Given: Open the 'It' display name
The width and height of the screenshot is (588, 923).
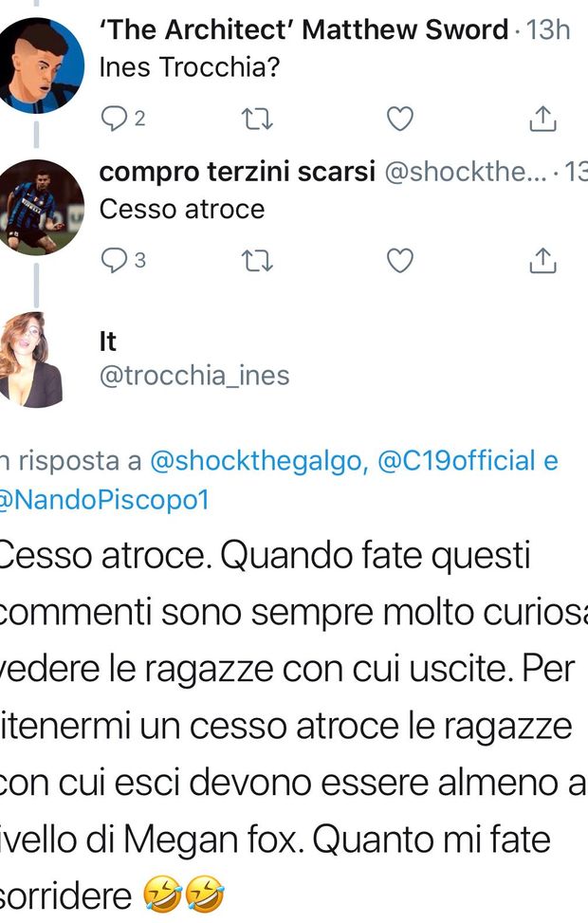Looking at the screenshot, I should tap(108, 342).
